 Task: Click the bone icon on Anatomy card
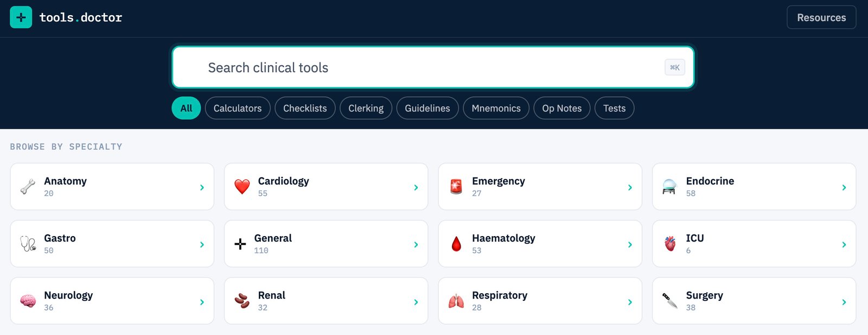[28, 187]
